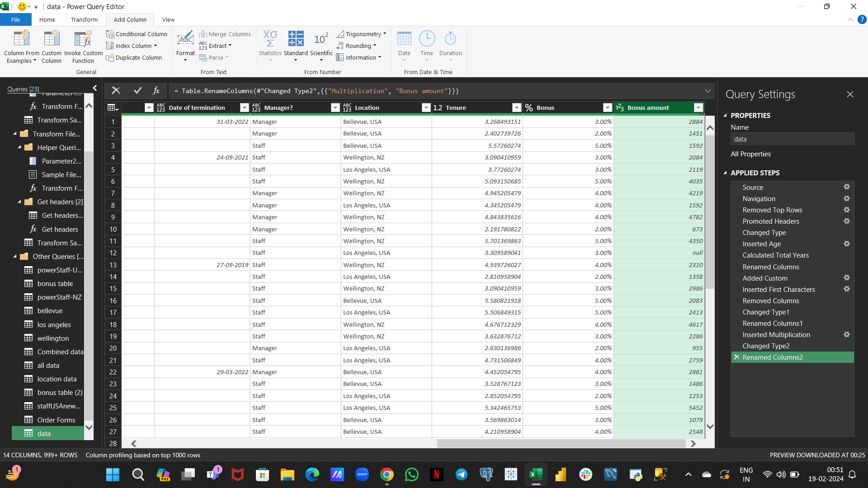
Task: Switch to the Transform tab
Action: 84,19
